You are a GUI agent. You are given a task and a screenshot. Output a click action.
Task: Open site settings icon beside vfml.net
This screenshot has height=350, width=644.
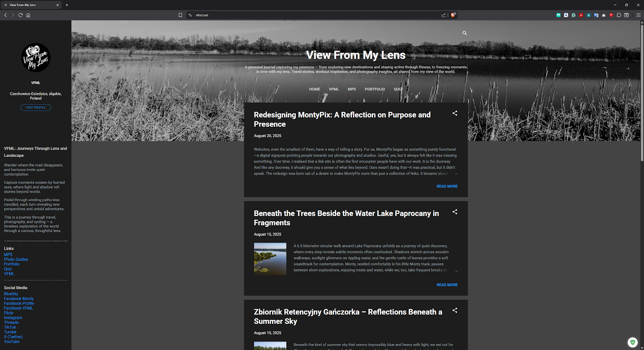[190, 15]
